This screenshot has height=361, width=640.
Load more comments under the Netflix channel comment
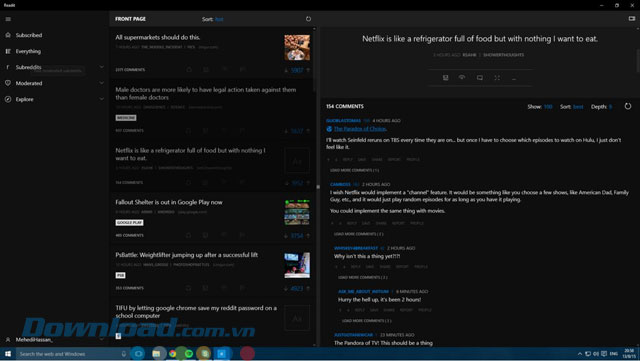pyautogui.click(x=358, y=234)
